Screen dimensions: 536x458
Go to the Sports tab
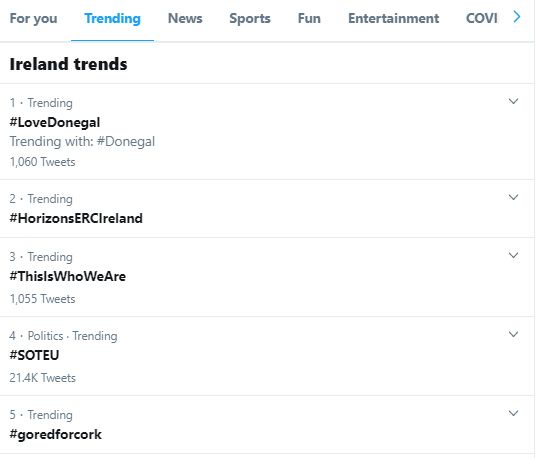click(250, 18)
